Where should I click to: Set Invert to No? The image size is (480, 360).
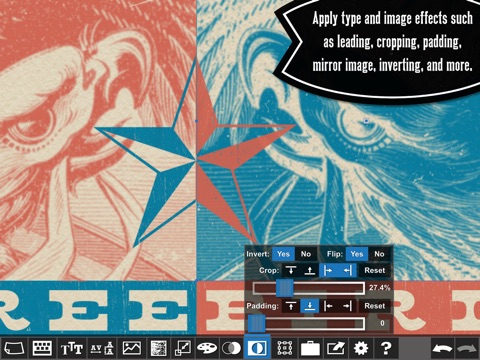pos(306,254)
